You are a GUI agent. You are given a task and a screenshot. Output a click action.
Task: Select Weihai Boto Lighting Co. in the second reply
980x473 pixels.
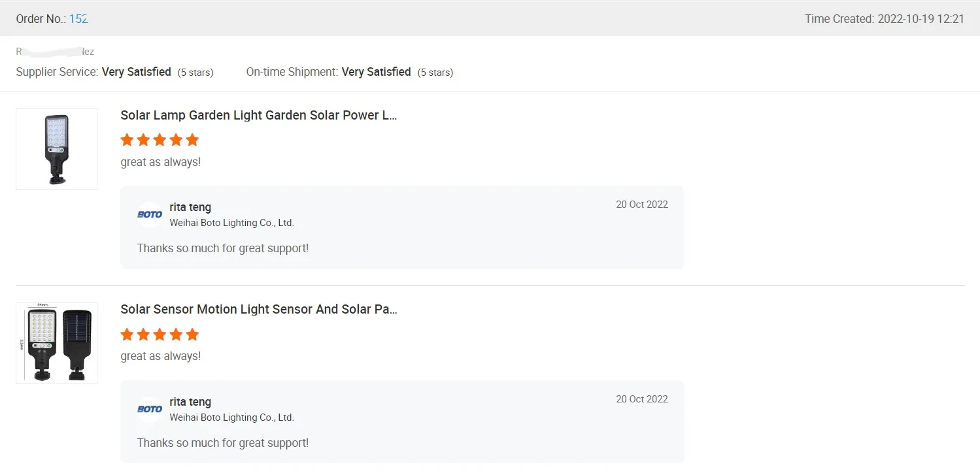(x=231, y=417)
